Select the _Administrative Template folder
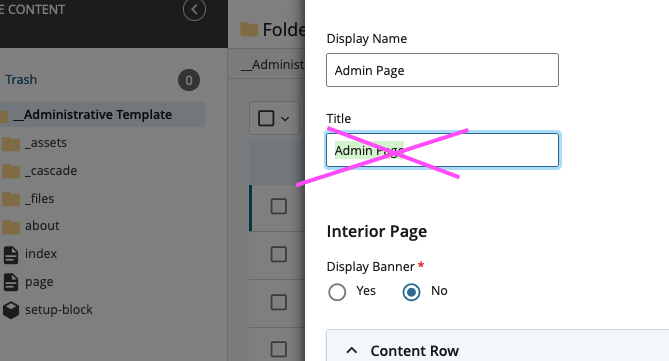Screen dimensions: 669x361 (93, 114)
